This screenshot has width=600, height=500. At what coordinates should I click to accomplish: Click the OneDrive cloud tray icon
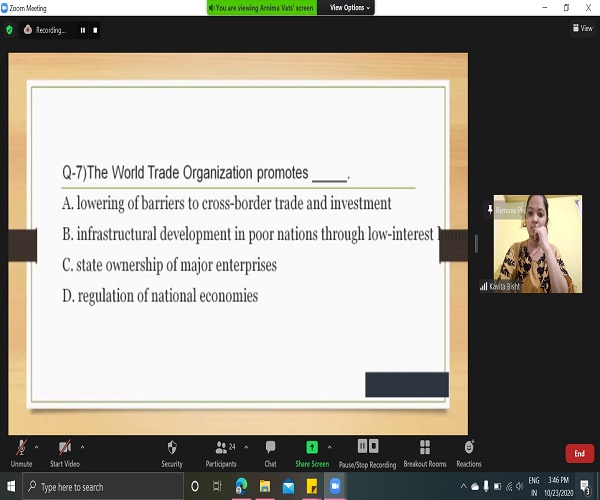475,487
